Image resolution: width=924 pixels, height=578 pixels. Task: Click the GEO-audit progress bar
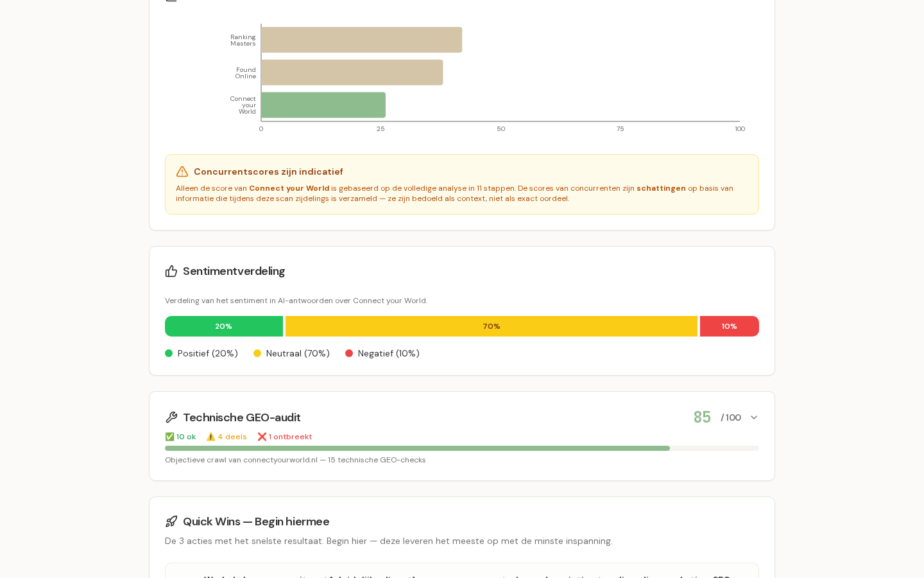(462, 448)
